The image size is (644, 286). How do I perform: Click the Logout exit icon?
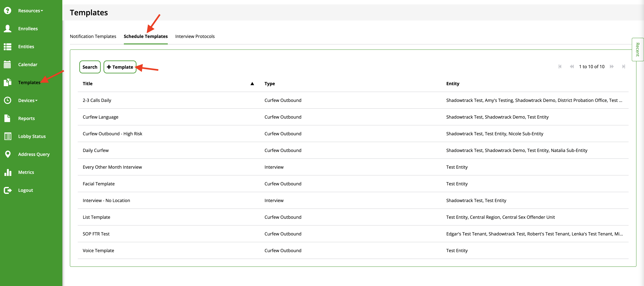point(8,190)
